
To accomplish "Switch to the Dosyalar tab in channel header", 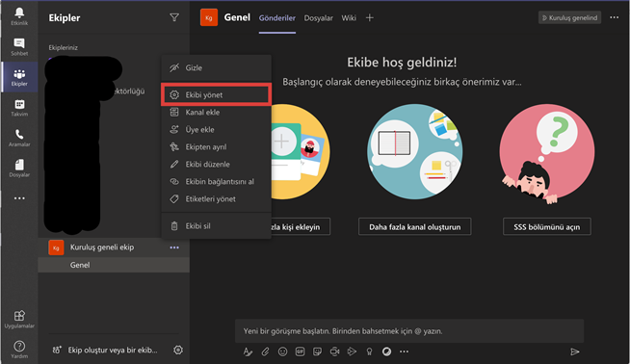I will (318, 18).
